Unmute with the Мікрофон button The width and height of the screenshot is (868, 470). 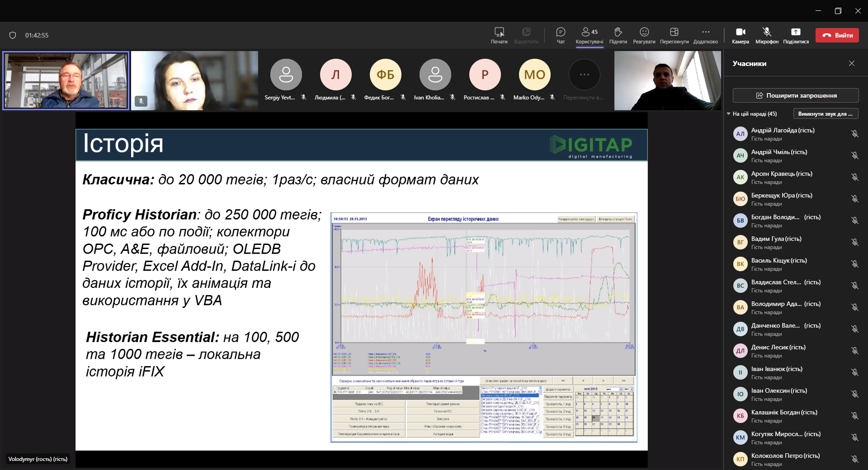[x=767, y=35]
